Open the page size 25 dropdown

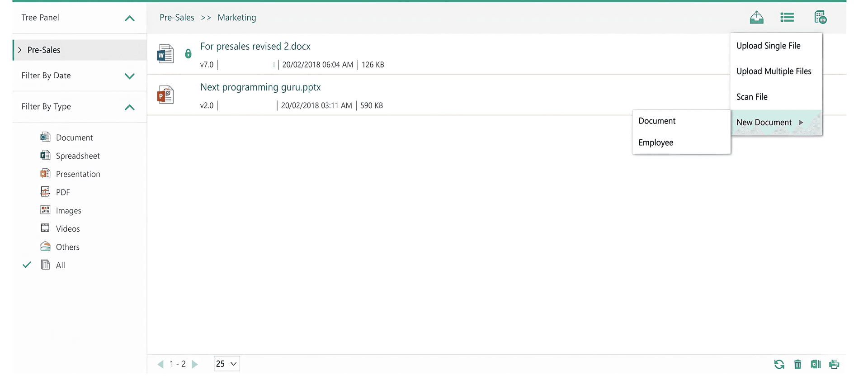[x=226, y=364]
